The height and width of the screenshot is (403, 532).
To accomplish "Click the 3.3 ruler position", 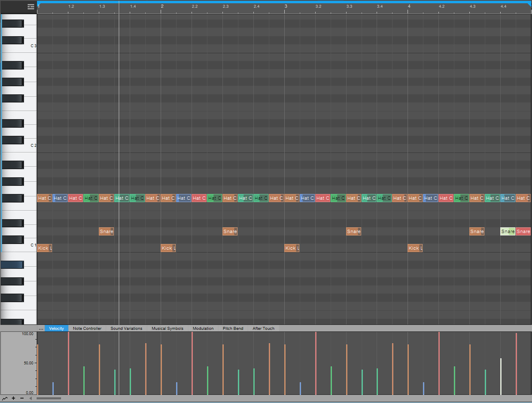I will coord(349,7).
